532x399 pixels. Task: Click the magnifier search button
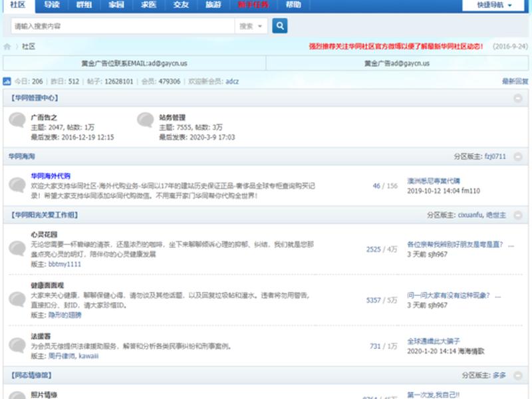click(x=280, y=26)
